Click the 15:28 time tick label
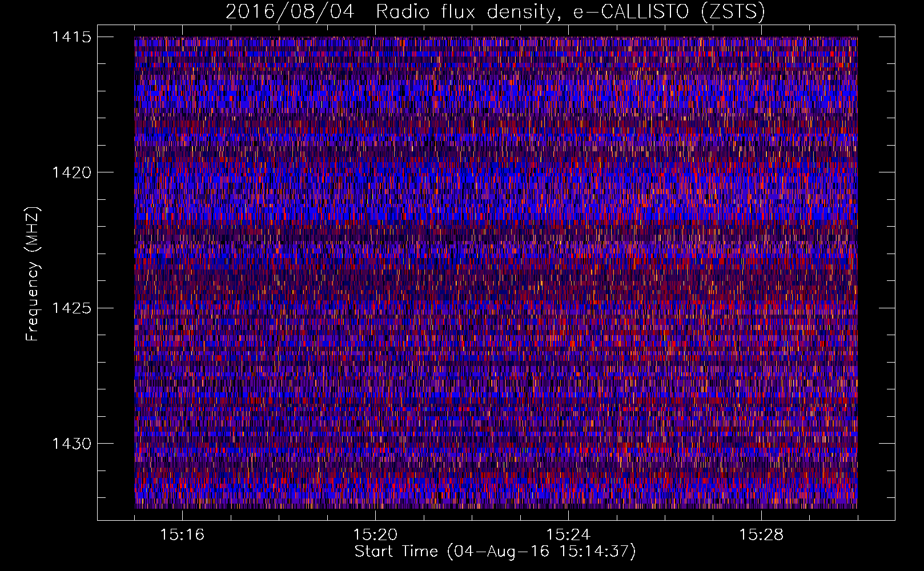 pos(761,535)
